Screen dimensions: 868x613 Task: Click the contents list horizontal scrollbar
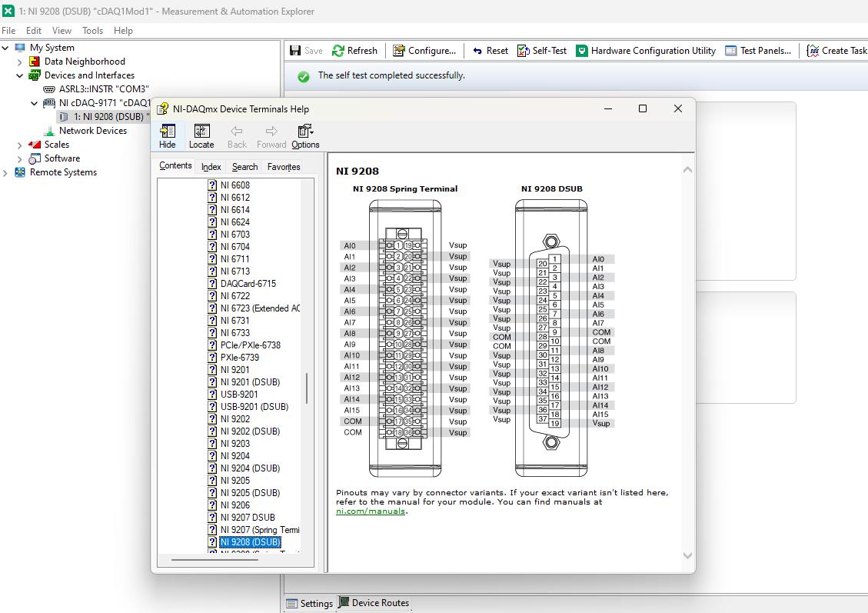(215, 560)
